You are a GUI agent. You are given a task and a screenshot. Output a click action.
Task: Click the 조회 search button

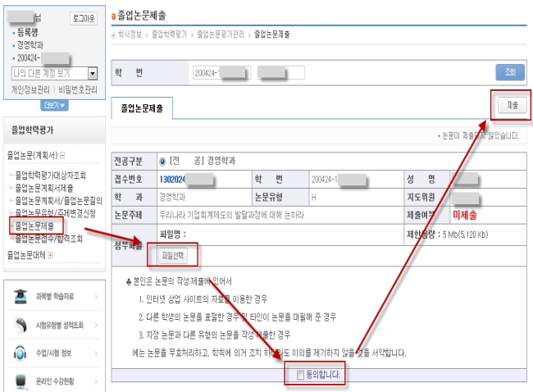(x=509, y=72)
